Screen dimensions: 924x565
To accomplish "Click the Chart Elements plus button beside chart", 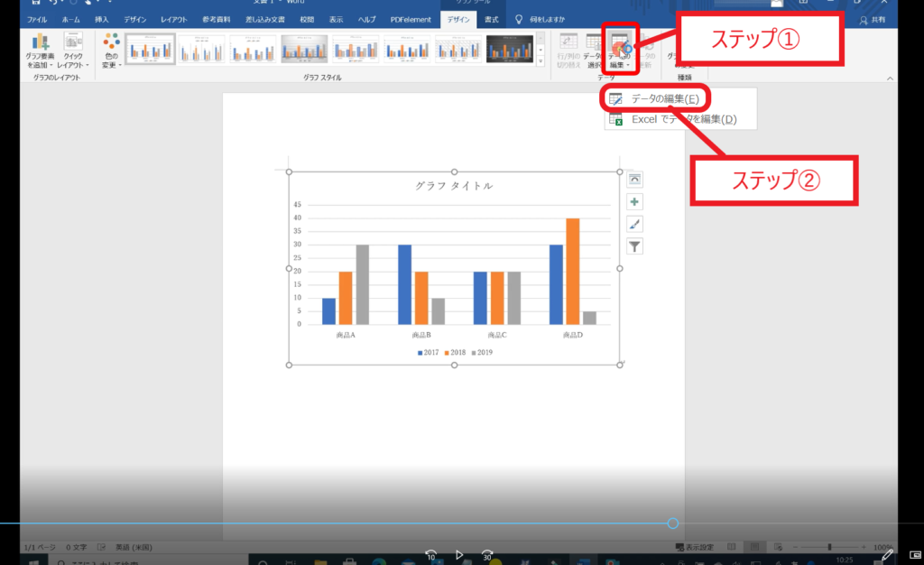I will tap(635, 202).
